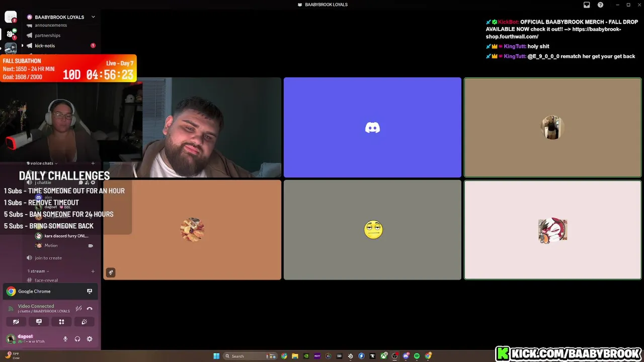This screenshot has height=362, width=644.
Task: Open the Discord inbox icon
Action: (587, 5)
